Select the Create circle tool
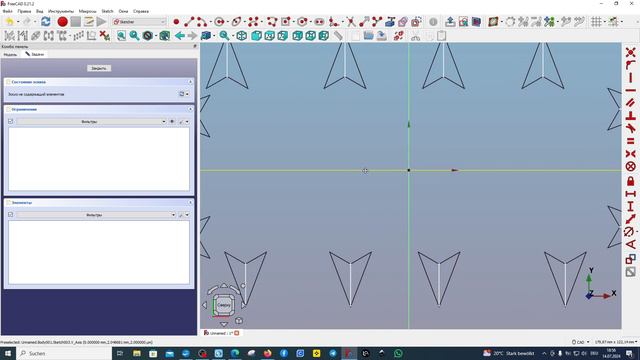640x360 pixels. (220, 22)
